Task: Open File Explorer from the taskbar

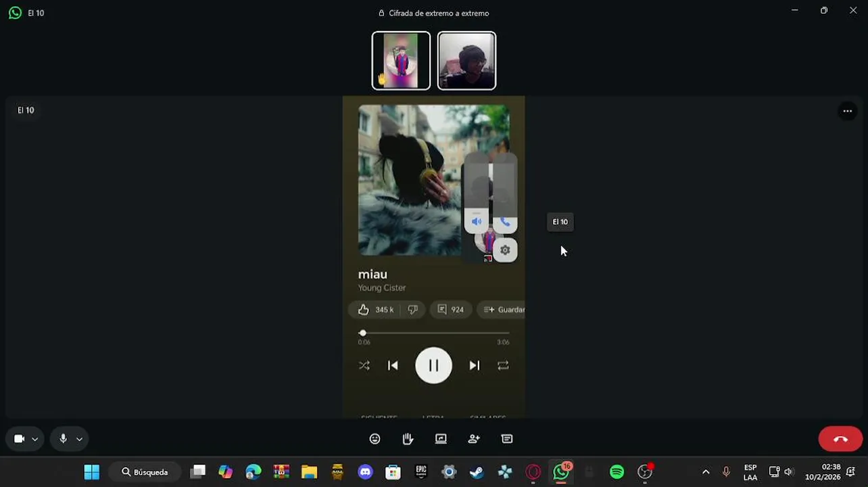Action: click(x=309, y=472)
